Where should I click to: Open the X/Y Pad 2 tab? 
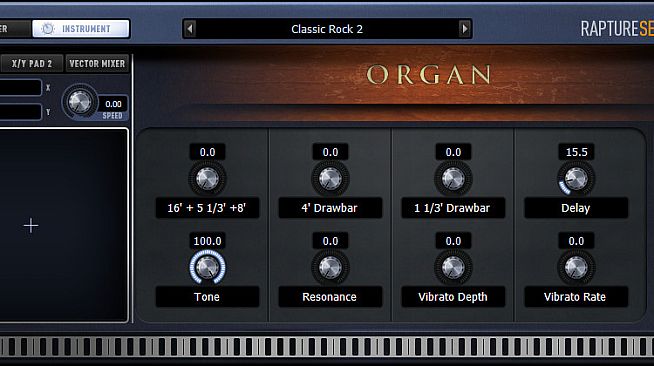[x=32, y=63]
